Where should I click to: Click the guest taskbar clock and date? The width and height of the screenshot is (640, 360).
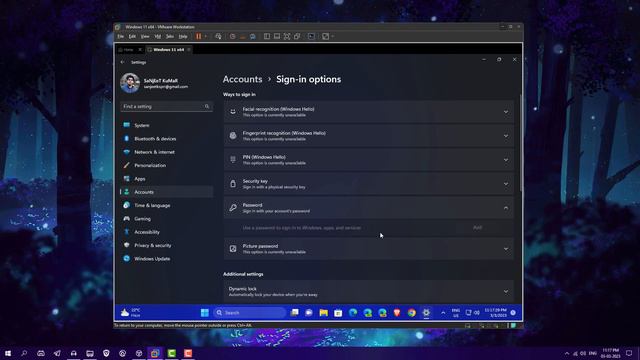(496, 313)
